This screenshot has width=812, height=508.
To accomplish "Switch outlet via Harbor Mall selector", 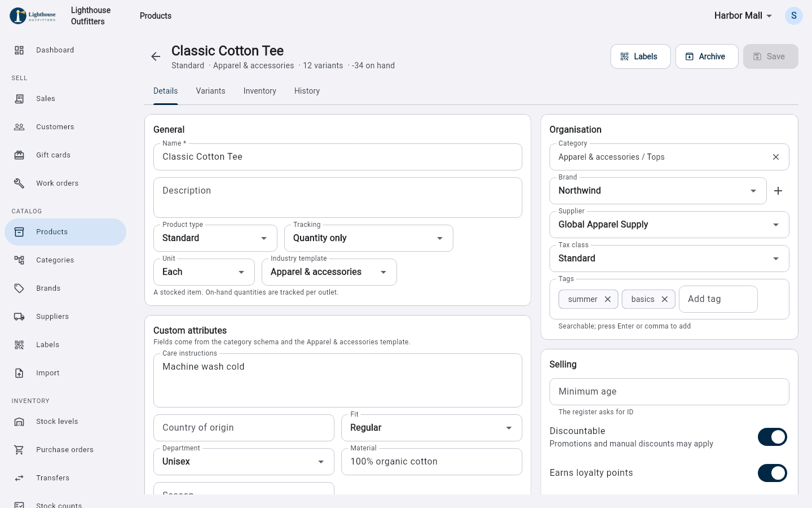I will (743, 16).
